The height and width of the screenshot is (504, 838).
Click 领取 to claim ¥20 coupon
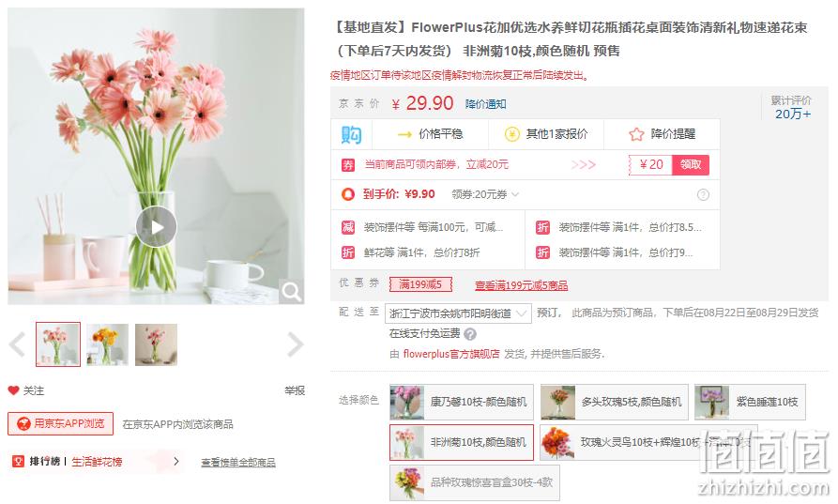[x=691, y=164]
